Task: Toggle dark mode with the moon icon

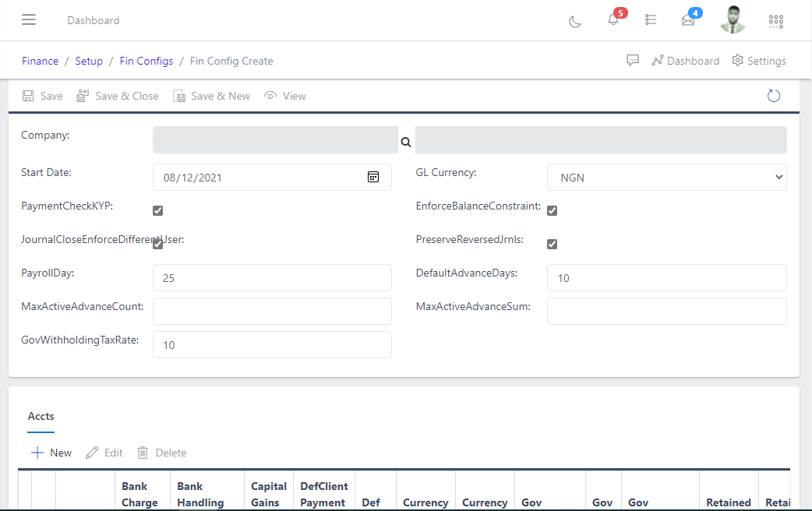Action: (x=574, y=22)
